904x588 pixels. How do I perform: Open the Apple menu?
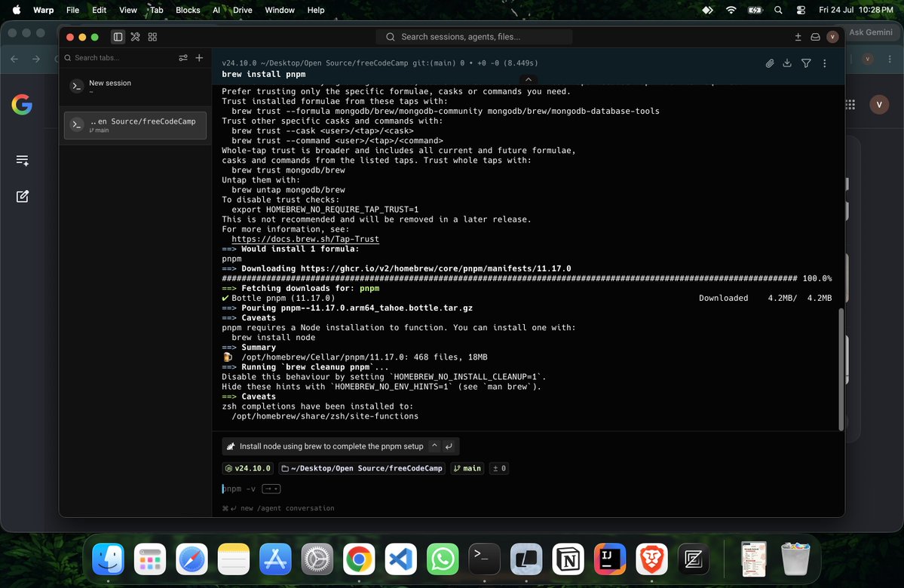click(x=17, y=10)
